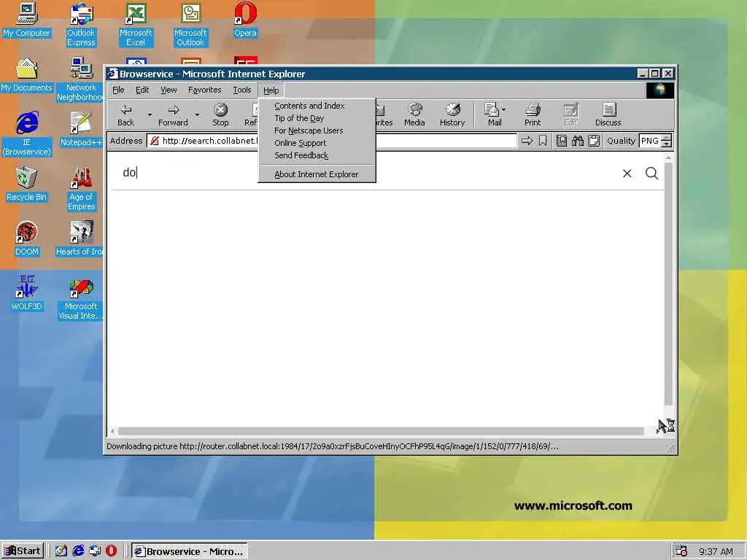Launch Outlook Express from quick launch

pyautogui.click(x=95, y=551)
